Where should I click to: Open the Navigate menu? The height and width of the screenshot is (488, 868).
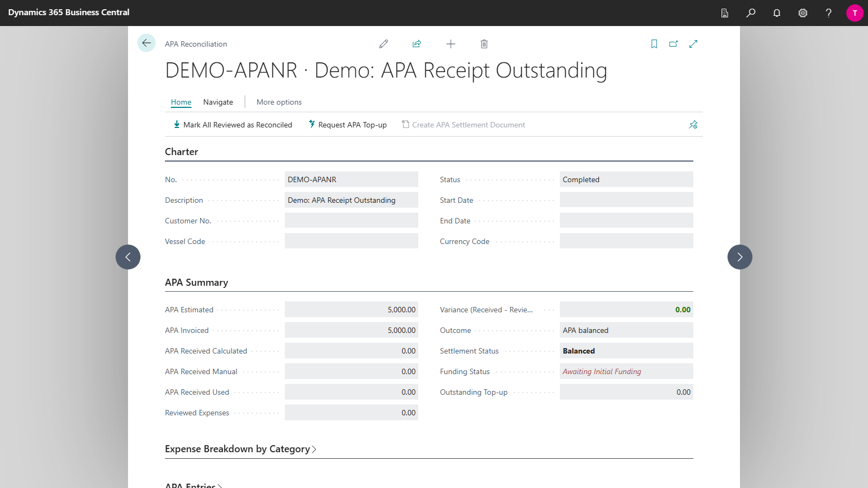pyautogui.click(x=218, y=102)
